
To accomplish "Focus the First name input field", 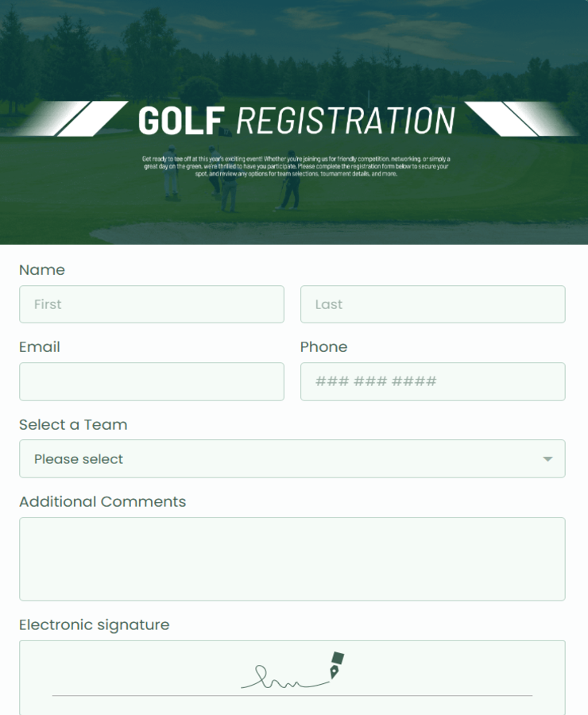I will coord(151,304).
